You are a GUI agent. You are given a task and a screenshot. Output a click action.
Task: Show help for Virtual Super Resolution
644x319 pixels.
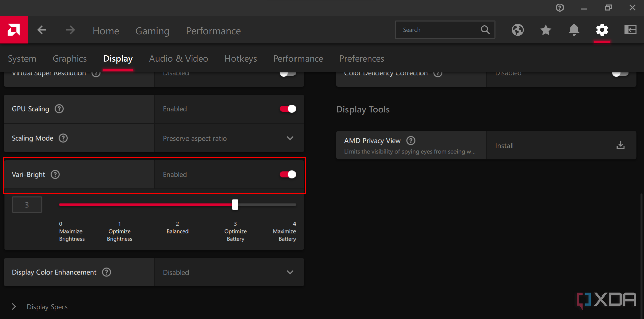[x=96, y=73]
